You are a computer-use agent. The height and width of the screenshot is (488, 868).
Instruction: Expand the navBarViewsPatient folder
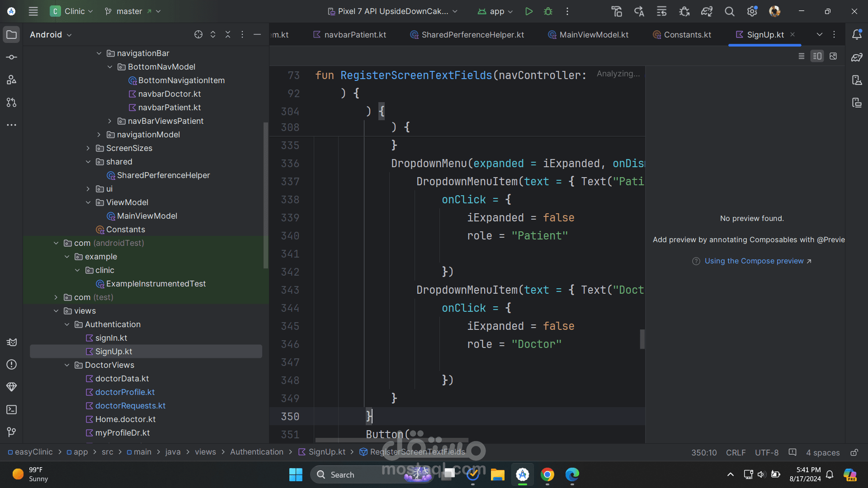(110, 121)
